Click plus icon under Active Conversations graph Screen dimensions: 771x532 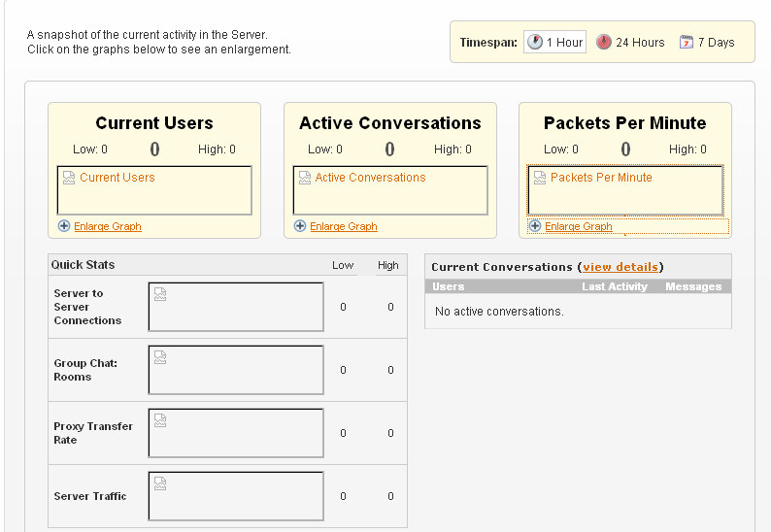coord(300,226)
